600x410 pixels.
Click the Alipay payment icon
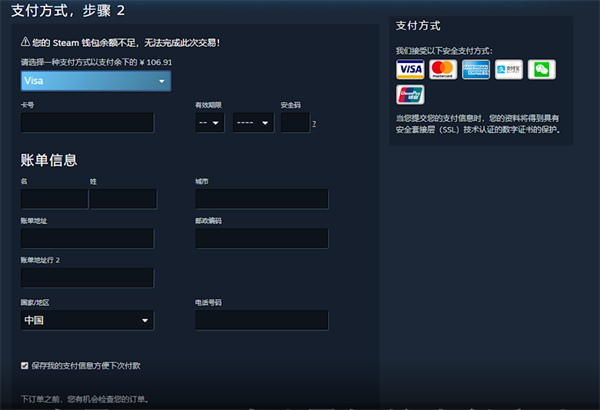(509, 69)
